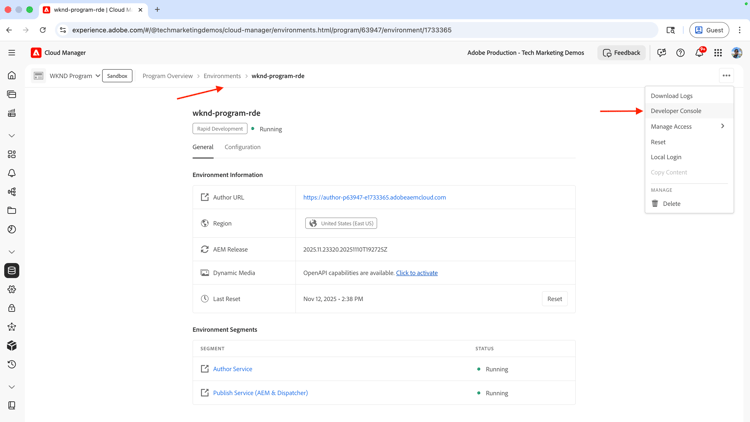
Task: Click the Reset button beside Last Reset
Action: pyautogui.click(x=554, y=299)
